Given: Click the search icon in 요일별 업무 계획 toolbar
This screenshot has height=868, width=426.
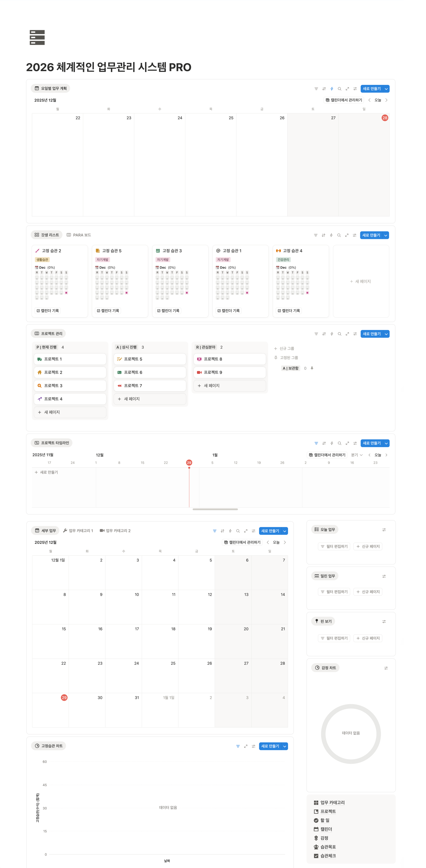Looking at the screenshot, I should click(339, 89).
